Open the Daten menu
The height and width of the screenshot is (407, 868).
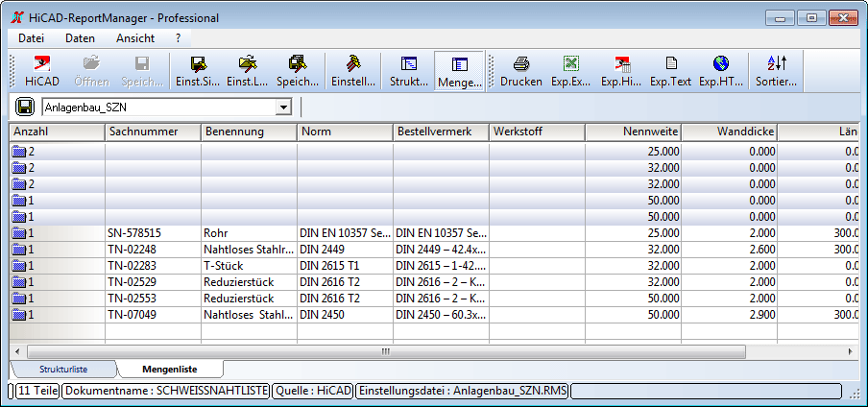click(x=81, y=38)
